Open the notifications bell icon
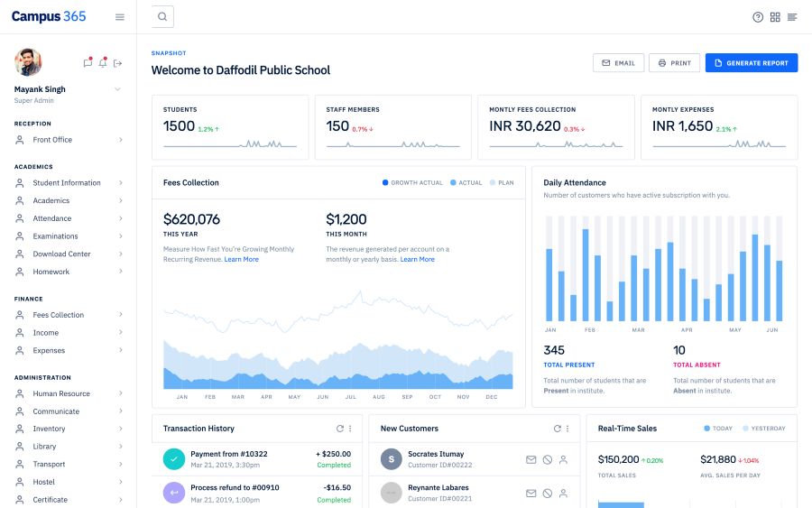Screen dimensions: 812x508 pyautogui.click(x=103, y=62)
